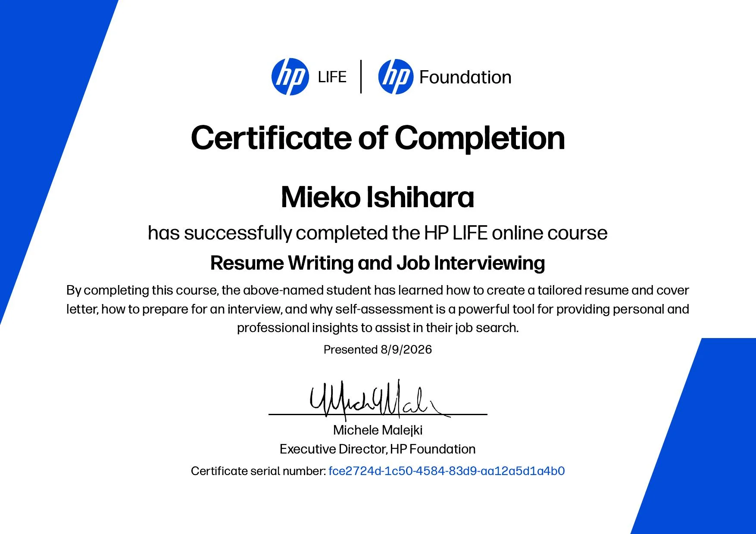Click the line "has successfully completed the HP LIFE online course"
This screenshot has width=756, height=534.
coord(378,233)
